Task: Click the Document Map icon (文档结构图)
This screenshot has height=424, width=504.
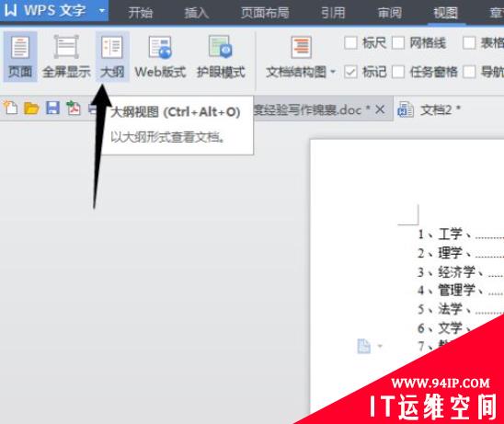Action: pyautogui.click(x=301, y=47)
